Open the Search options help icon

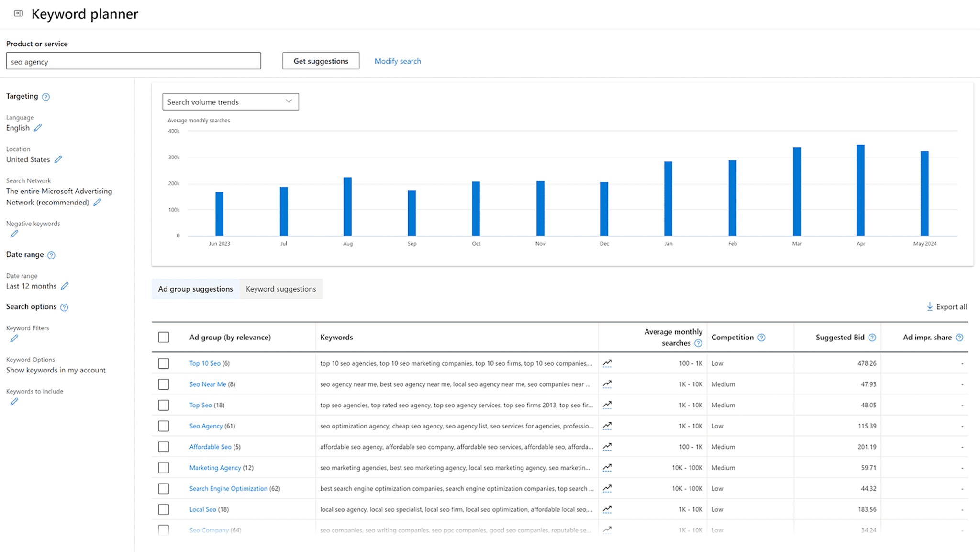coord(64,307)
